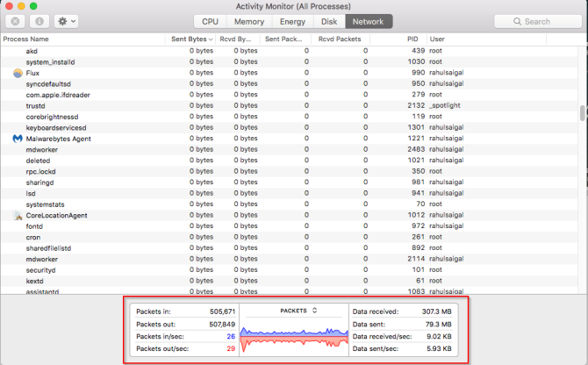Click the Packets out/sec value 29
Image resolution: width=588 pixels, height=365 pixels.
click(x=231, y=348)
